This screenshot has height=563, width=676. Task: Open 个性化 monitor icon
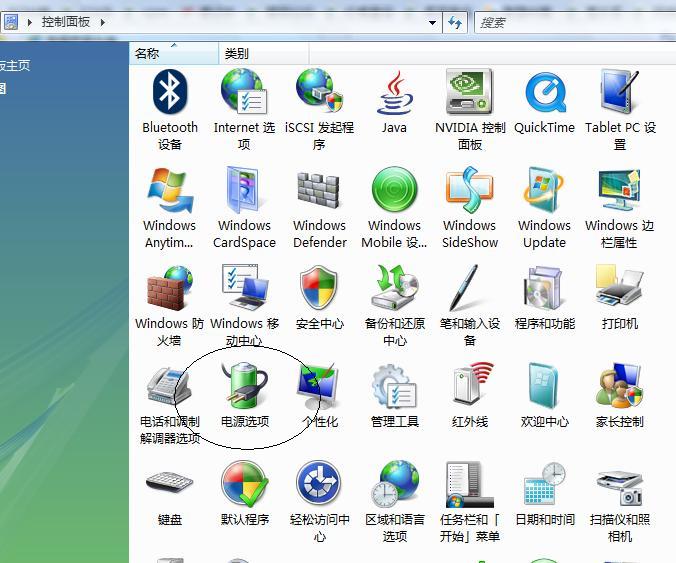[x=319, y=386]
